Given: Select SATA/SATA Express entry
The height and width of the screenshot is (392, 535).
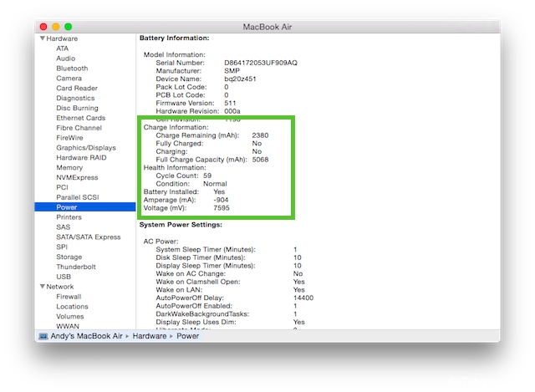Looking at the screenshot, I should pos(89,237).
